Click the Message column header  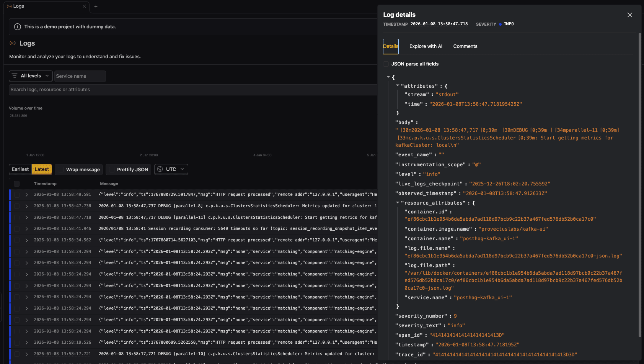click(x=109, y=184)
